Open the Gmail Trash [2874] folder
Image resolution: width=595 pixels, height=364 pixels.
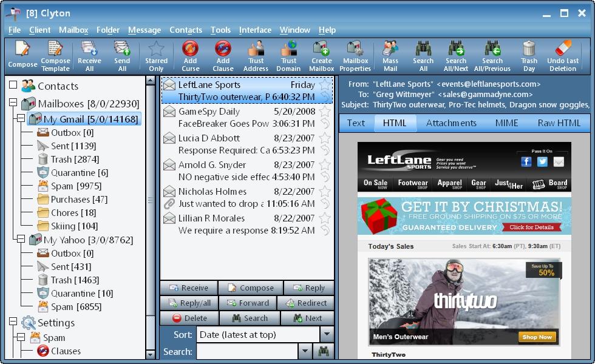[68, 159]
